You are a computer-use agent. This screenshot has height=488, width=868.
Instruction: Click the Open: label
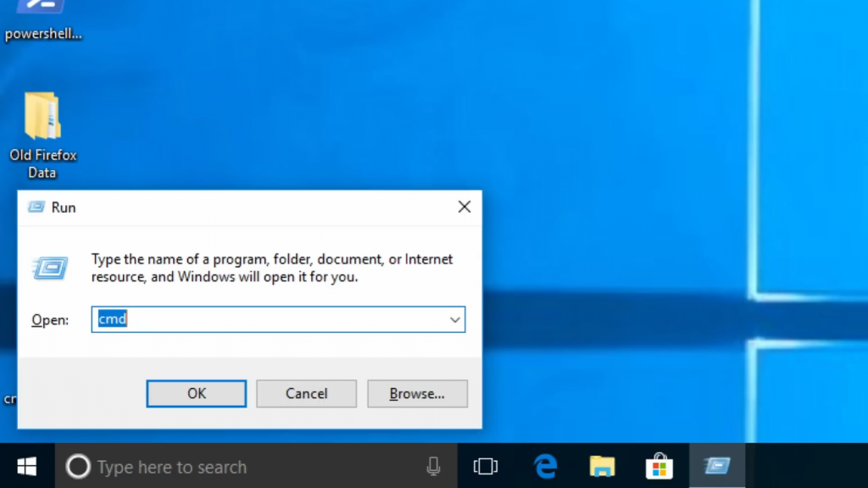click(50, 319)
